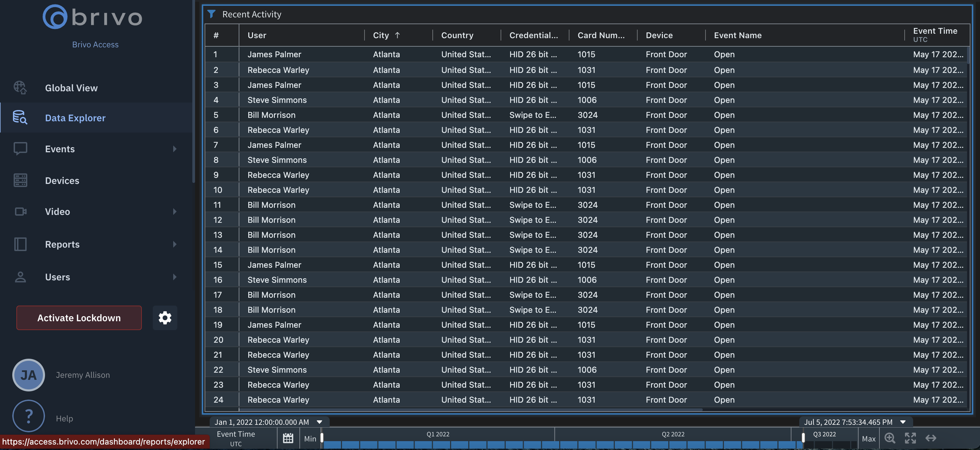Select the Devices menu item

[x=96, y=180]
